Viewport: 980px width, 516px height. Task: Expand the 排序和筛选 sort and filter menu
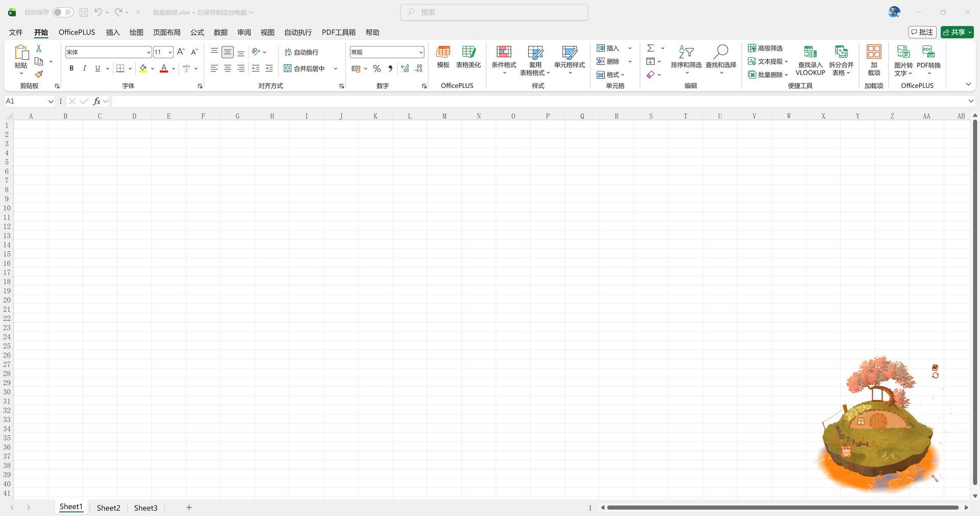[686, 61]
